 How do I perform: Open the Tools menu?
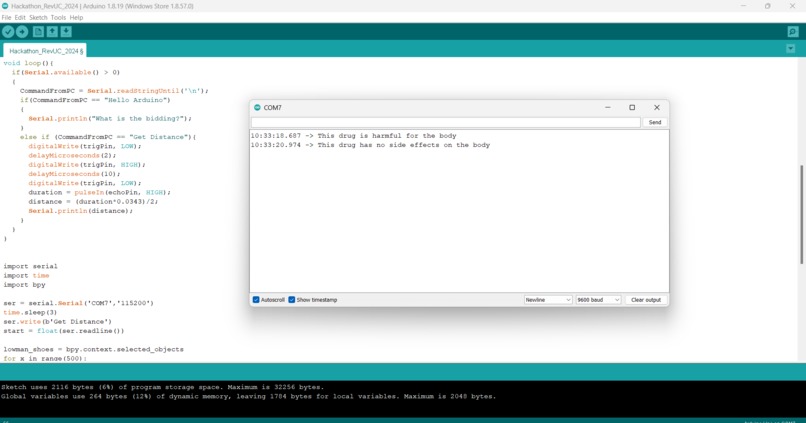point(58,17)
